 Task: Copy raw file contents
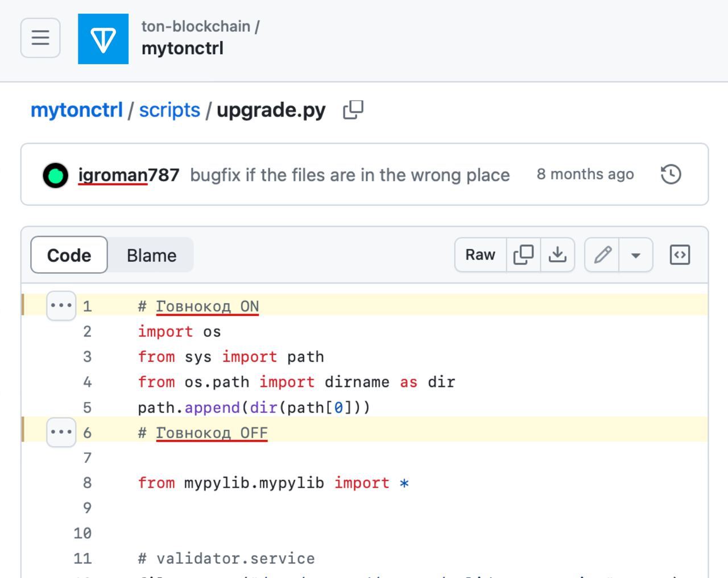523,255
